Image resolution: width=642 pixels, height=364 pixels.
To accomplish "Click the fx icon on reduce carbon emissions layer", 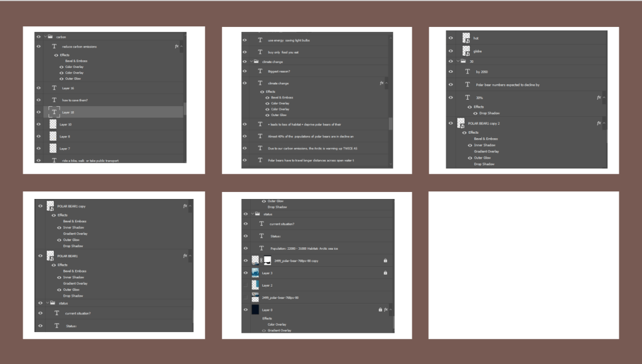I will [x=176, y=46].
